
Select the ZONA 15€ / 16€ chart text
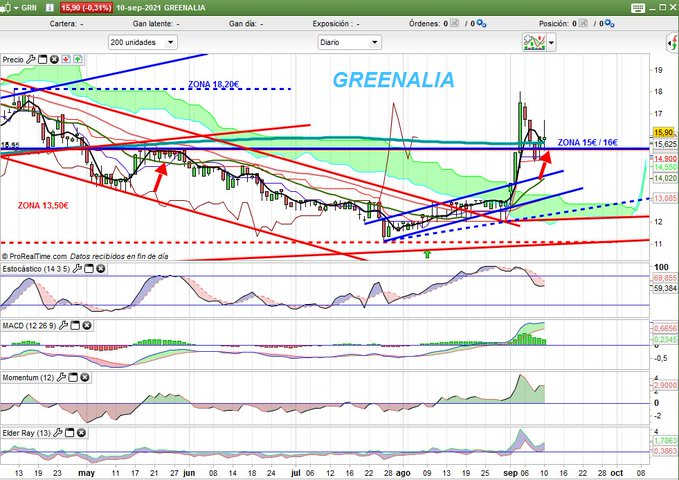click(x=587, y=143)
